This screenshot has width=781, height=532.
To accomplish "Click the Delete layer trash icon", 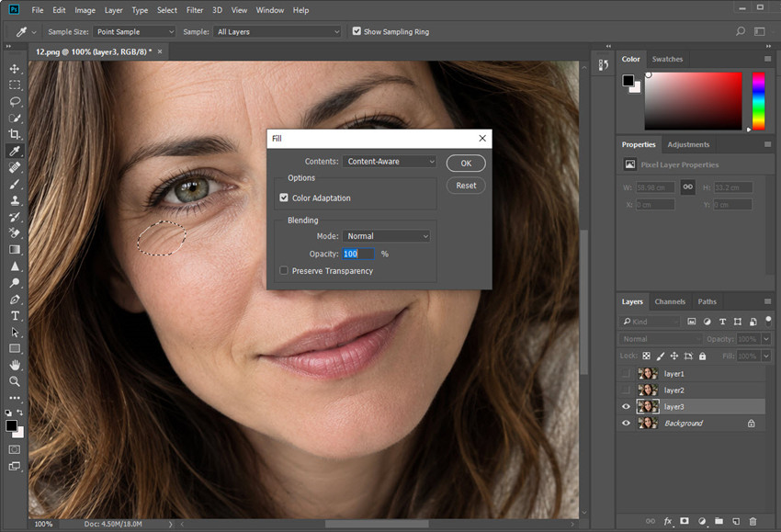I will pos(753,521).
